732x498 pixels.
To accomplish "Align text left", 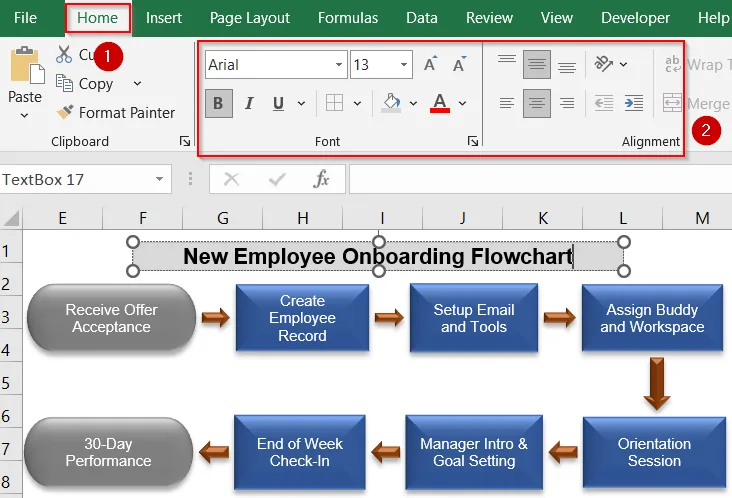I will click(507, 103).
